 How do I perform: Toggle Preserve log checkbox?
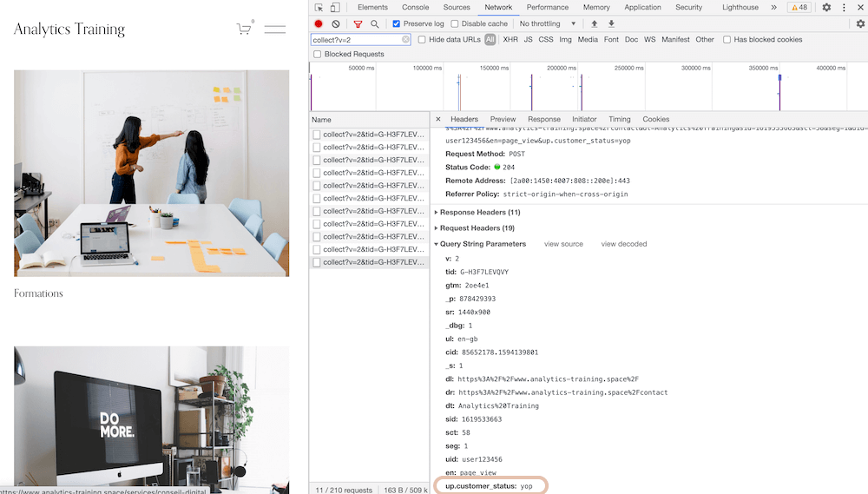397,23
